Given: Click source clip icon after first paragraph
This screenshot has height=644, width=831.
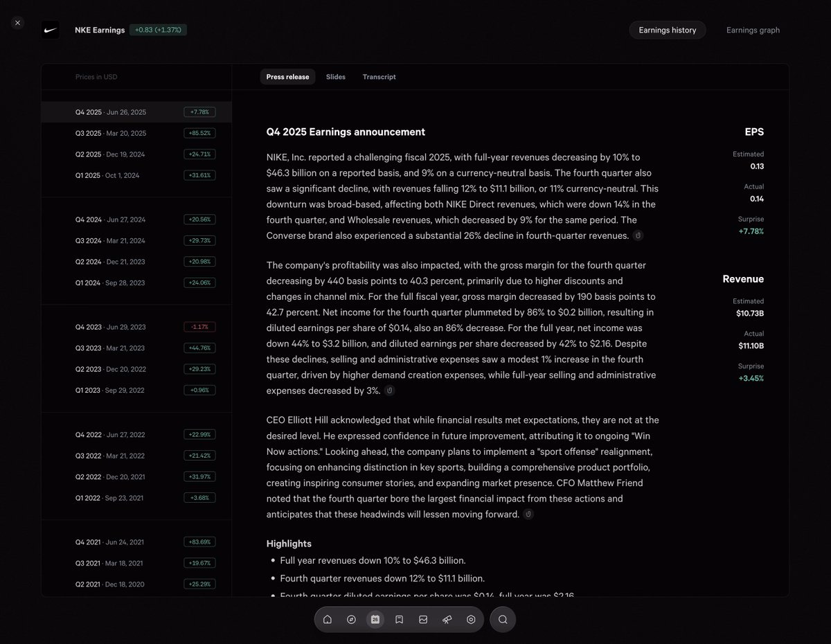Looking at the screenshot, I should tap(638, 235).
